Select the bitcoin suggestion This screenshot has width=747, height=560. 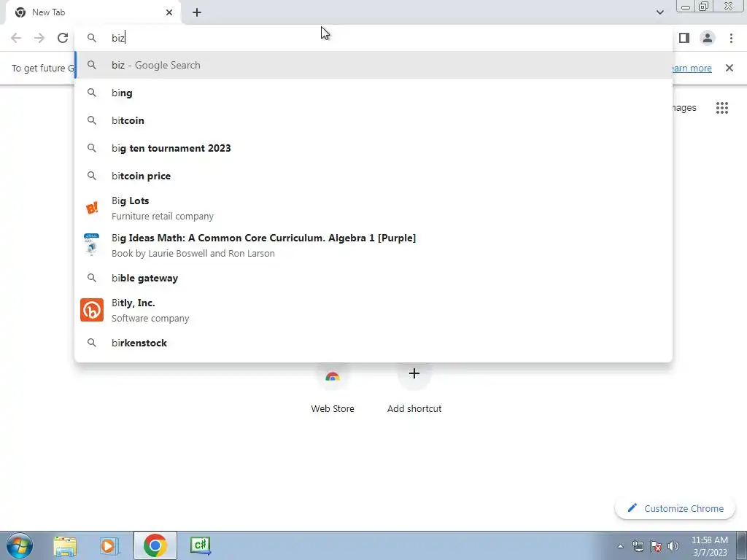point(373,120)
